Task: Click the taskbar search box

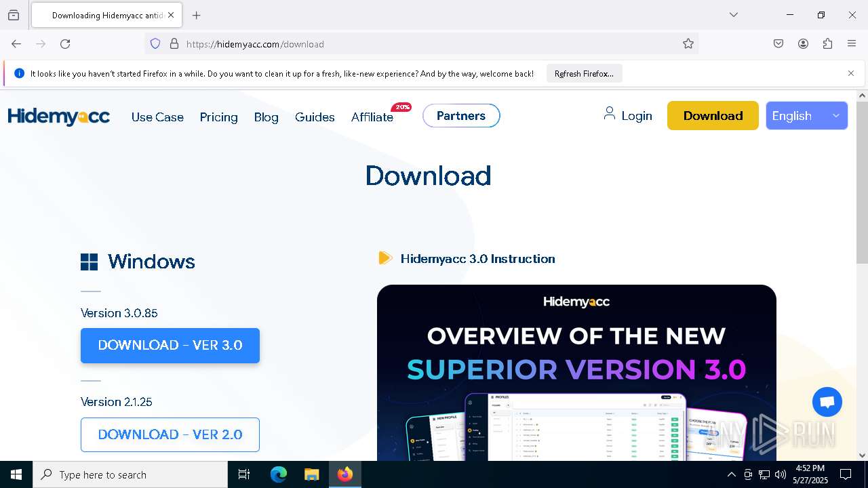Action: pos(130,474)
